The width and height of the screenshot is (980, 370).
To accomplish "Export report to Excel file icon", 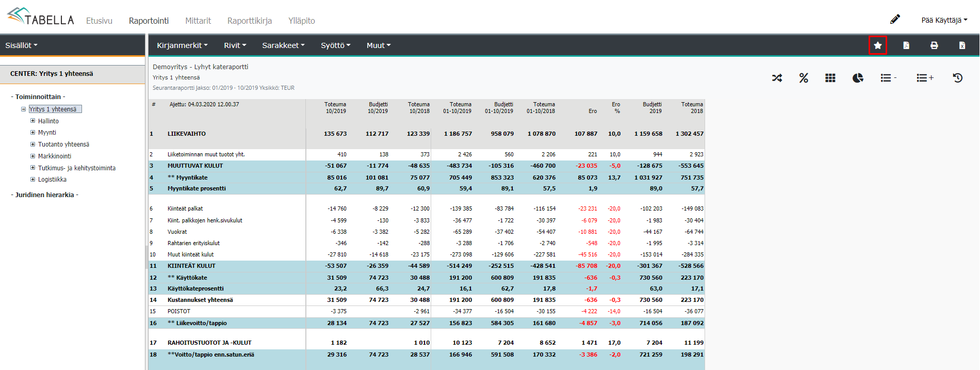I will pyautogui.click(x=962, y=45).
